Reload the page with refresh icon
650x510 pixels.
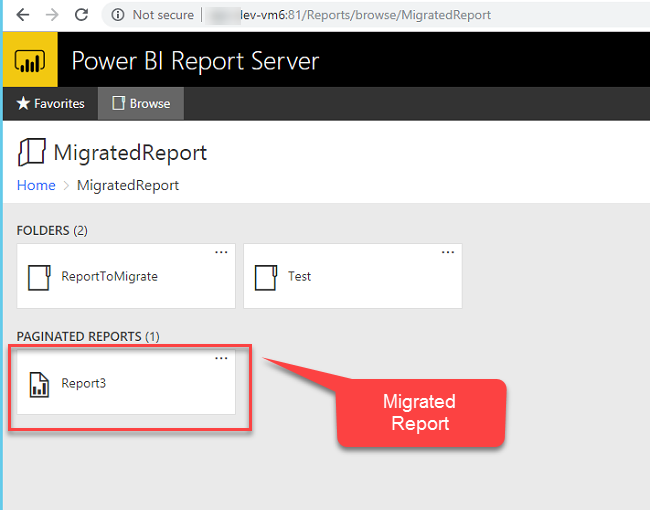(x=81, y=15)
